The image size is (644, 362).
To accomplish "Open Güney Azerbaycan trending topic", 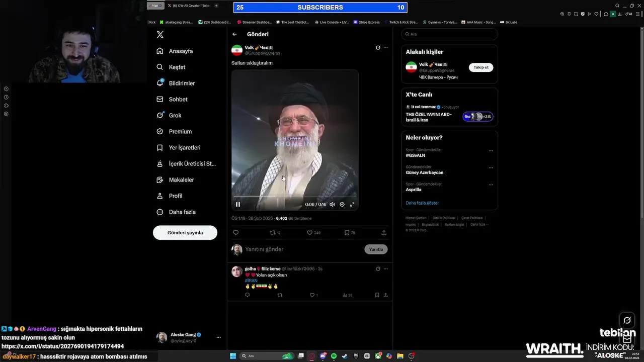I will 425,172.
